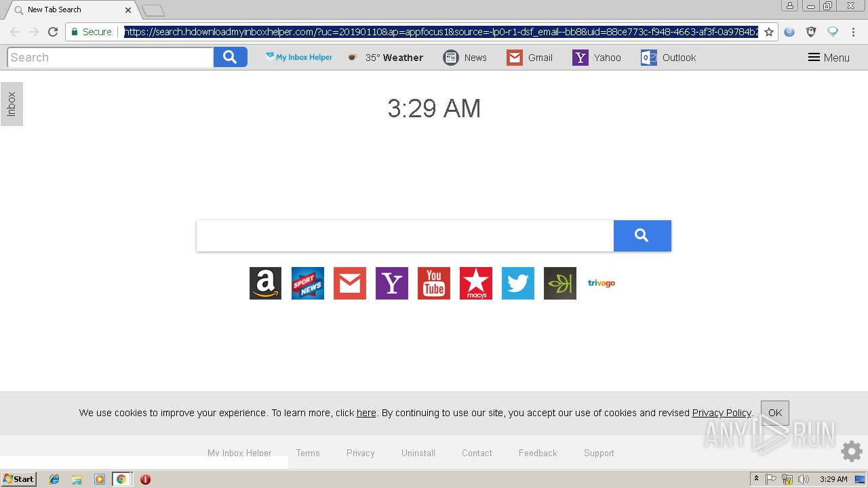Open the Yahoo tile below search box
The width and height of the screenshot is (868, 488).
[x=391, y=283]
